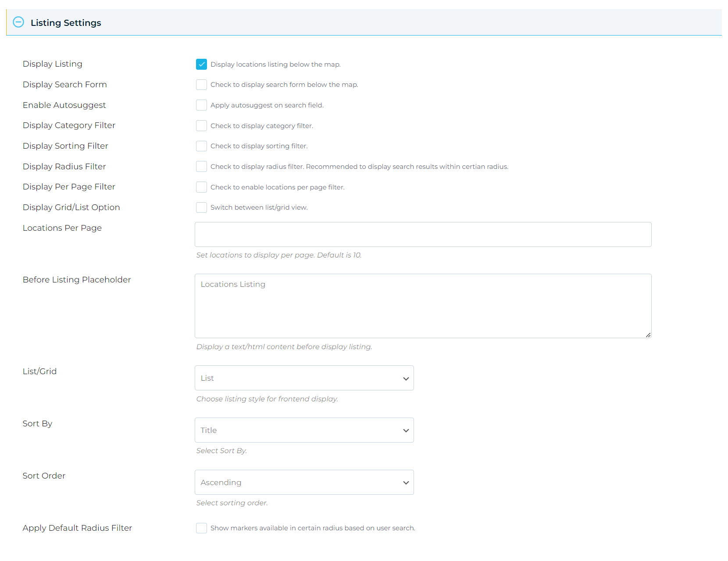
Task: Enable locations per page filter checkbox
Action: pos(201,187)
